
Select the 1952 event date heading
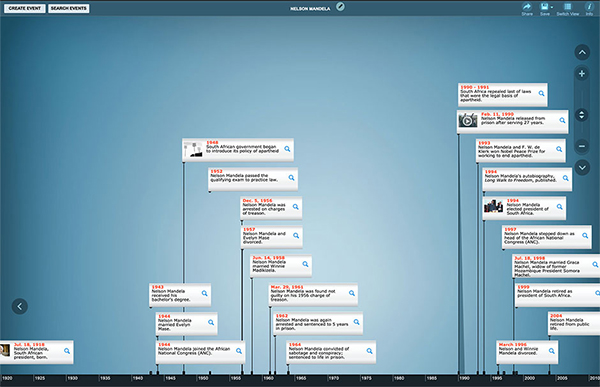tap(216, 171)
